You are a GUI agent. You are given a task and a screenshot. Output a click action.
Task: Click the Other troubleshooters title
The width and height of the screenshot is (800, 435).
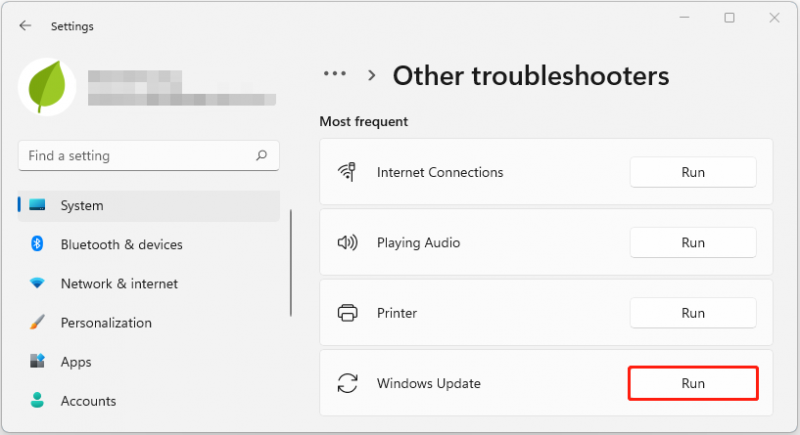pos(531,76)
